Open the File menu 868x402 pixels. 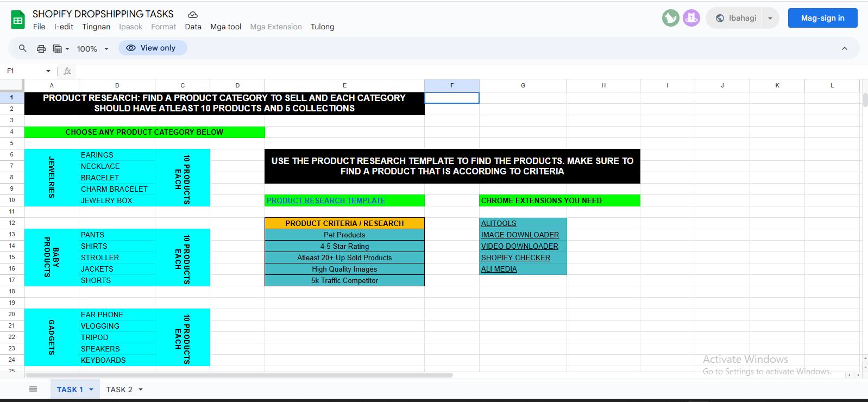39,27
